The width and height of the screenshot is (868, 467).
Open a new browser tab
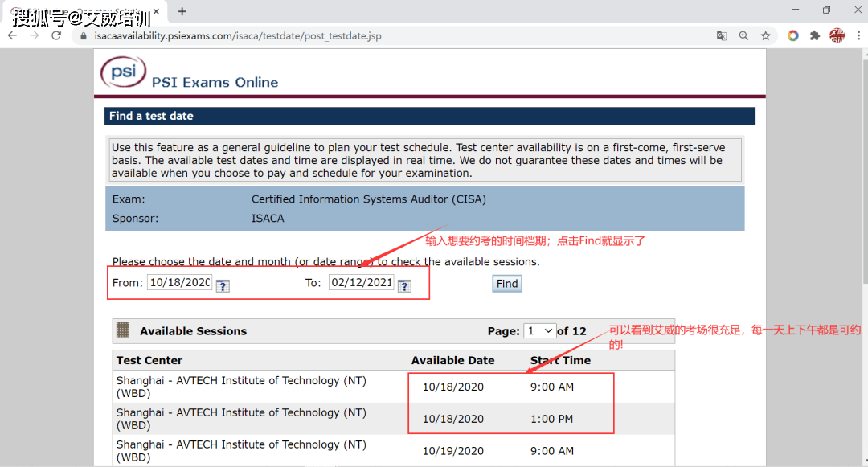tap(182, 11)
